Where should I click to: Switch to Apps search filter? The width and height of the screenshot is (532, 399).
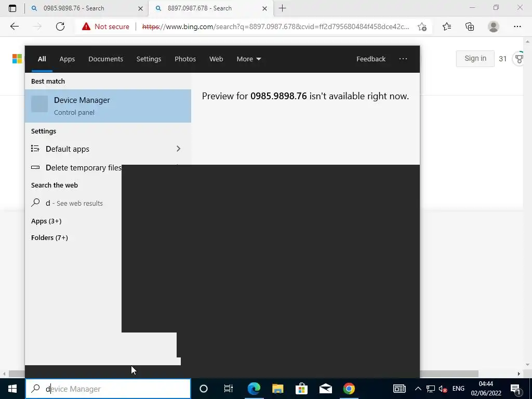(x=67, y=59)
